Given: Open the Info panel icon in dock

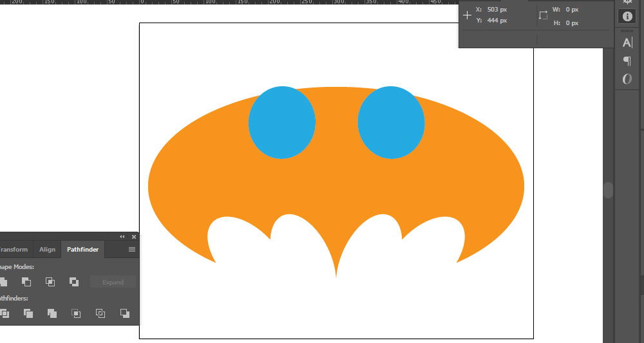Looking at the screenshot, I should coord(627,16).
